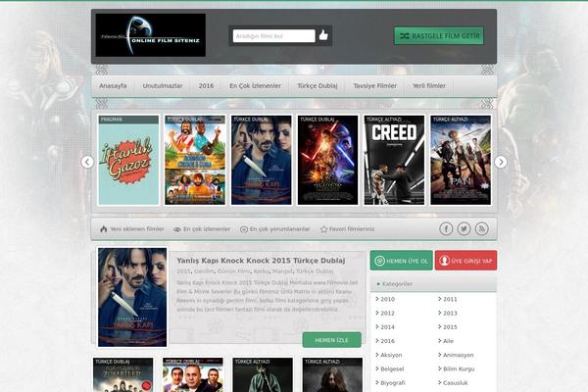588x392 pixels.
Task: Open the RSS feed icon
Action: pyautogui.click(x=482, y=228)
